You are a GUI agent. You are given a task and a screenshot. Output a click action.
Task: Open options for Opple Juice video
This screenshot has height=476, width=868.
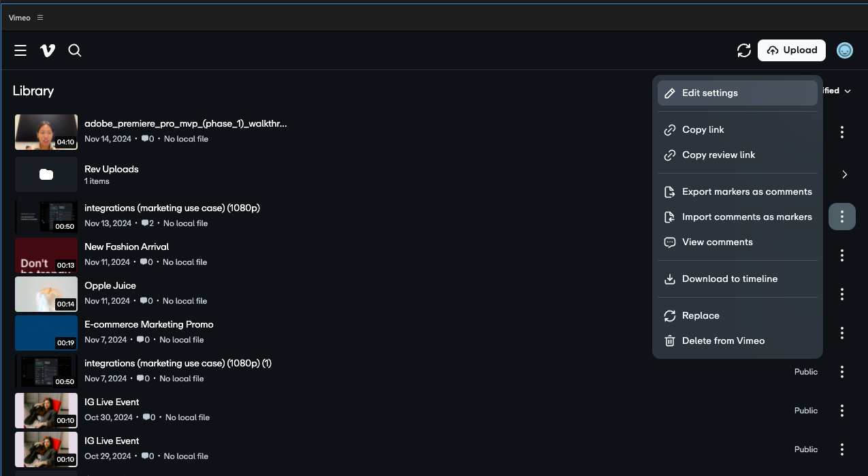[x=842, y=294]
